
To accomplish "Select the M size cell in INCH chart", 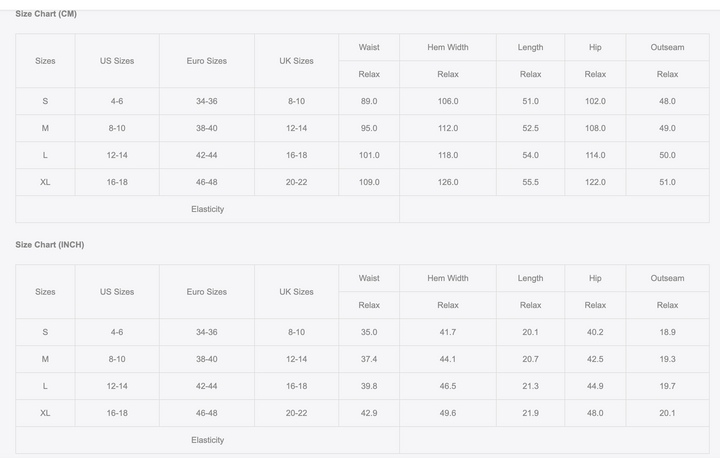I will tap(45, 359).
